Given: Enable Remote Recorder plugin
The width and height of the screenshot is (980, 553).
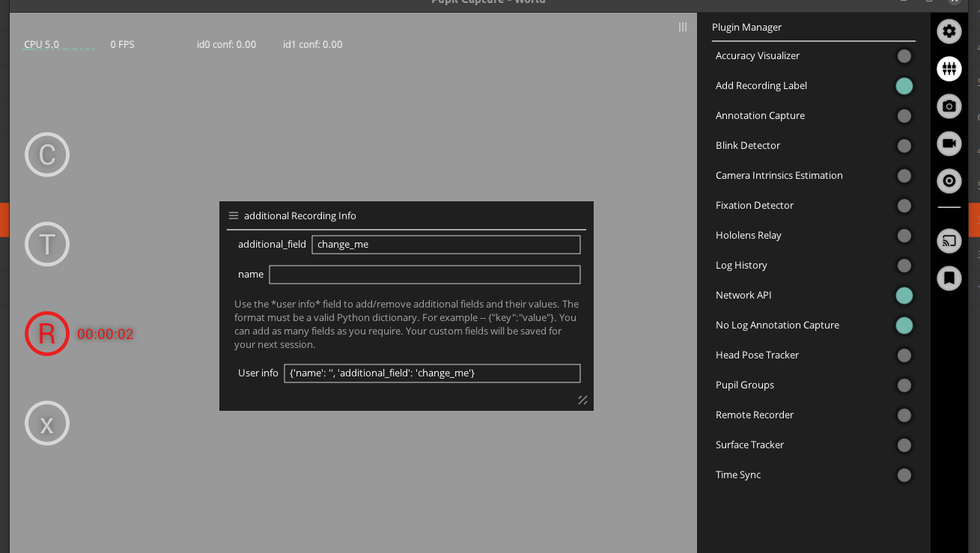Looking at the screenshot, I should 904,415.
